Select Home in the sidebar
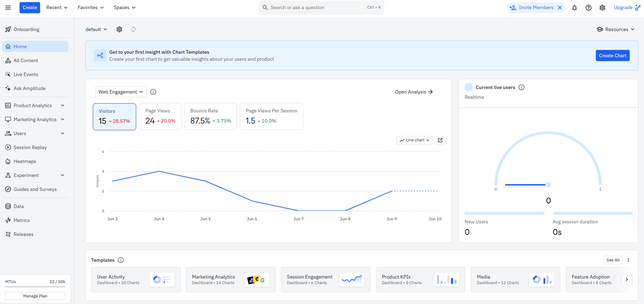 pos(35,47)
